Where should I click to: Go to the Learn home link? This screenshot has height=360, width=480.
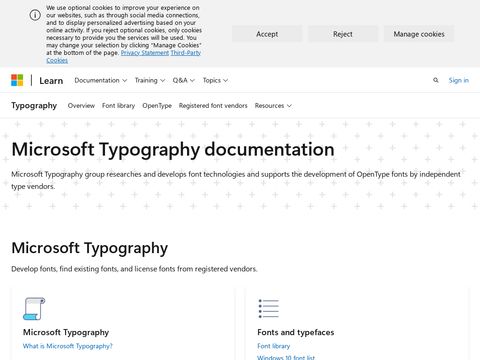[51, 81]
